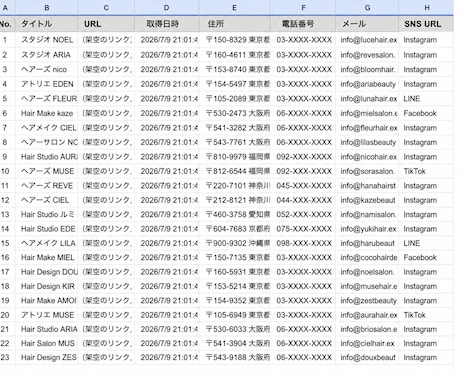Select email cell info@cielhair
The image size is (460, 380).
[x=367, y=343]
